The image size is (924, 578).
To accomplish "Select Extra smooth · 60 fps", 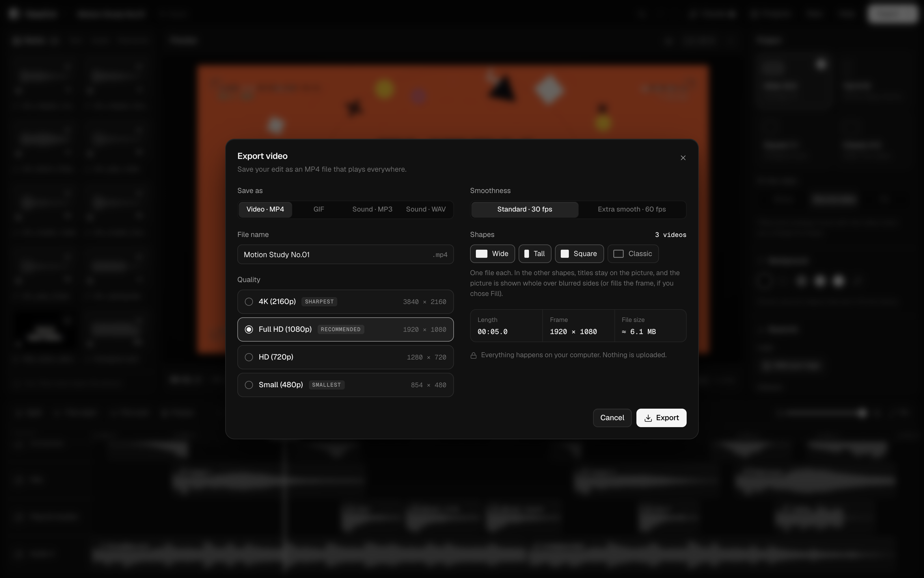I will 631,210.
